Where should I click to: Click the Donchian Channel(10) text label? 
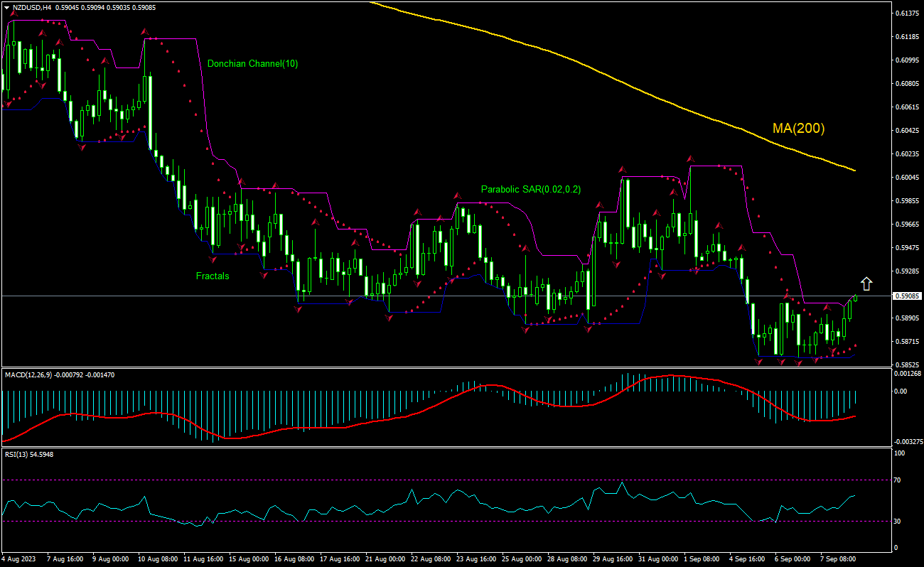tap(252, 63)
